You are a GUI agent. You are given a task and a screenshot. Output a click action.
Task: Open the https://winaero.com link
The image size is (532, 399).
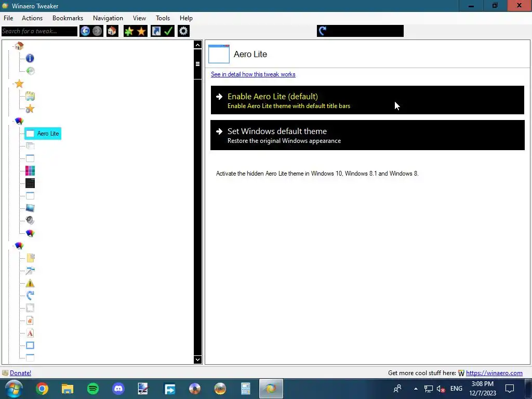494,373
